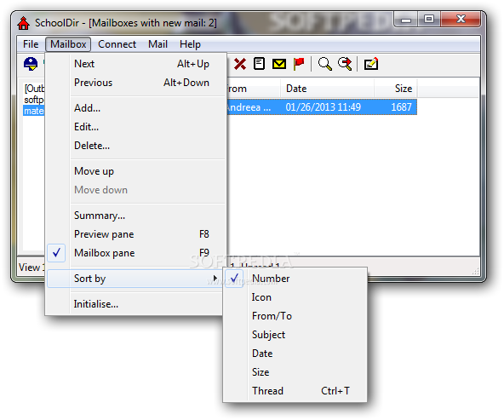Toggle the Preview pane option
The height and width of the screenshot is (420, 504).
click(x=136, y=234)
